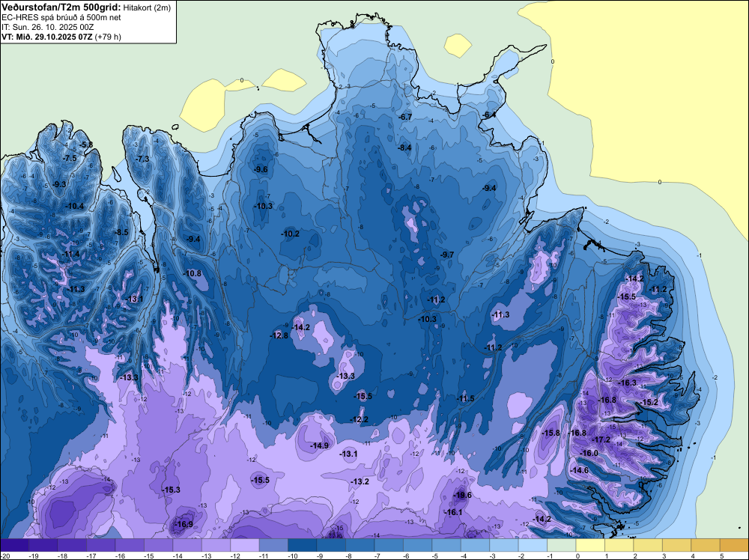Screen dimensions: 749x560
Task: Click the valid time VT: Mið. 29.10.2025 07Z
Action: (x=47, y=36)
